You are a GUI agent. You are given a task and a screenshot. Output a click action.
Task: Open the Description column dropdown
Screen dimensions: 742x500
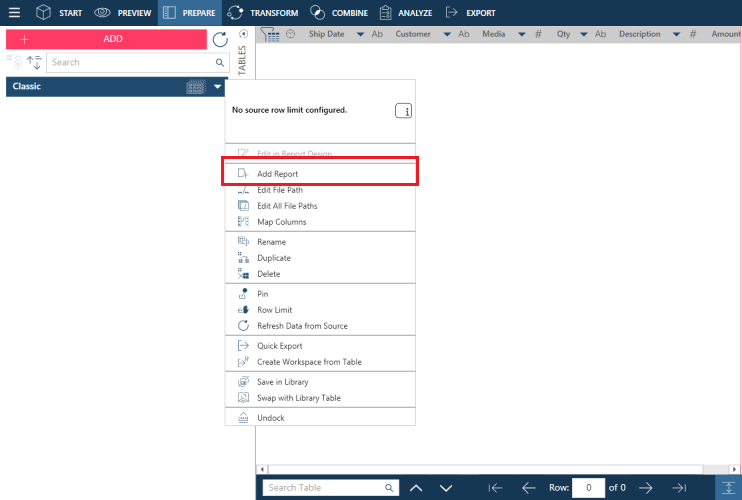point(676,34)
